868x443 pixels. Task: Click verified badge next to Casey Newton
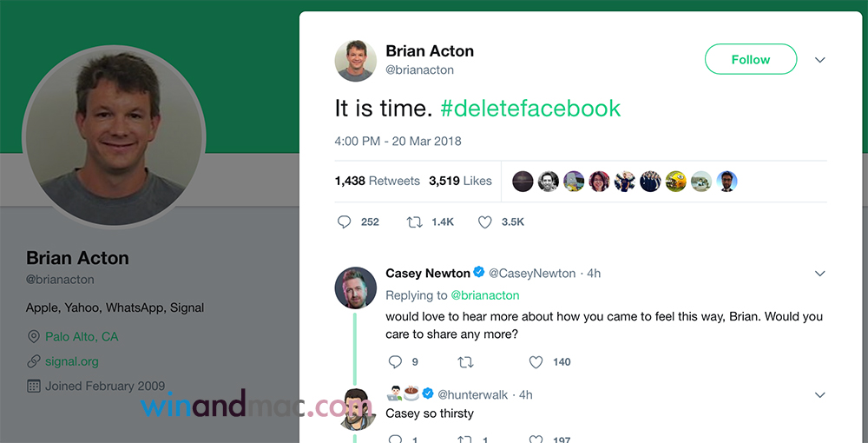point(479,273)
